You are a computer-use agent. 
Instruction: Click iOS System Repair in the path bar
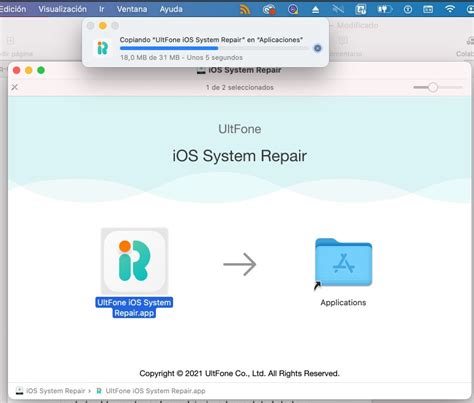(x=55, y=391)
